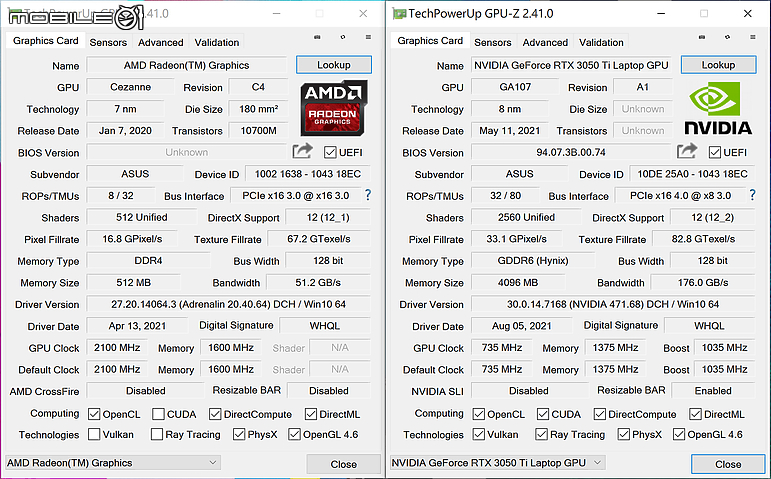771x479 pixels.
Task: Click the Resizable BAR Enabled value
Action: [713, 391]
